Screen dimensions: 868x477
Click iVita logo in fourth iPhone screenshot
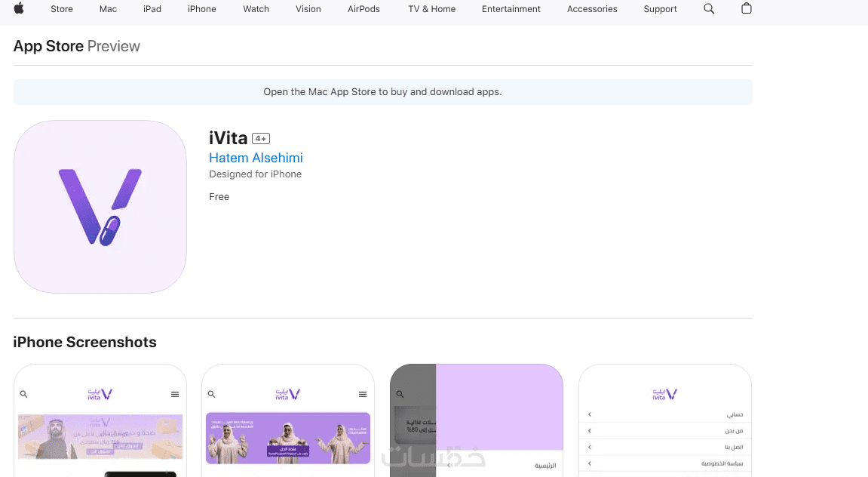[x=665, y=394]
